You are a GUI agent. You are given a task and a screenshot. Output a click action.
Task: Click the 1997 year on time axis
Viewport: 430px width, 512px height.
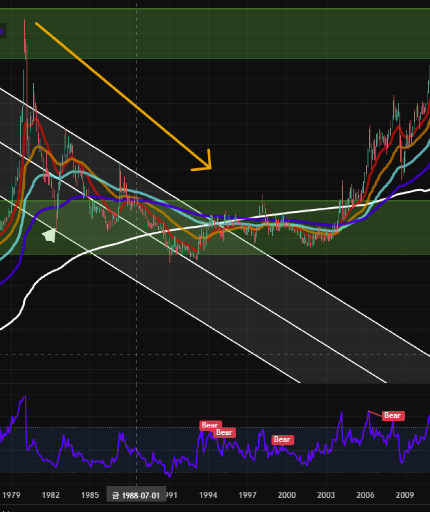(x=247, y=495)
